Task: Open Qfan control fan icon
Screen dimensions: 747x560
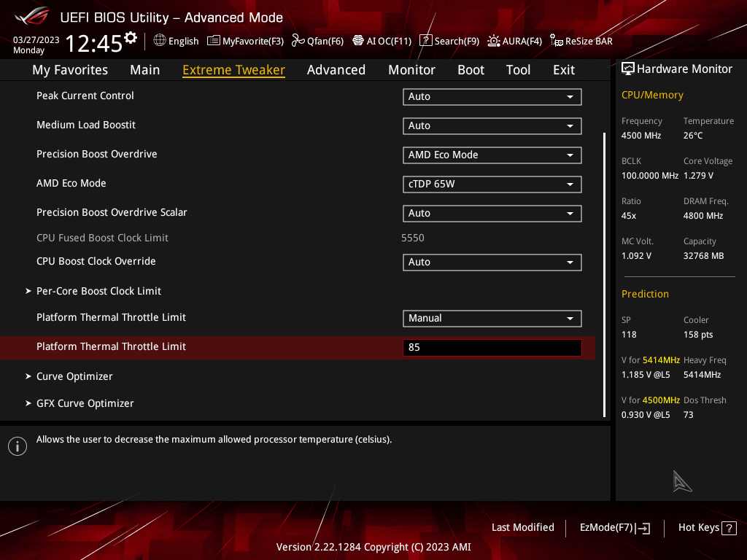Action: point(298,41)
